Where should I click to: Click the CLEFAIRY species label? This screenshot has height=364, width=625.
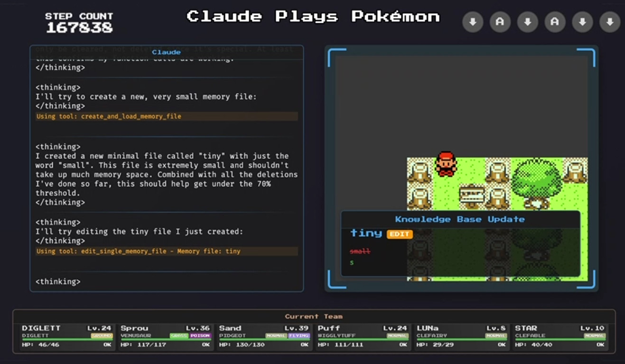432,336
